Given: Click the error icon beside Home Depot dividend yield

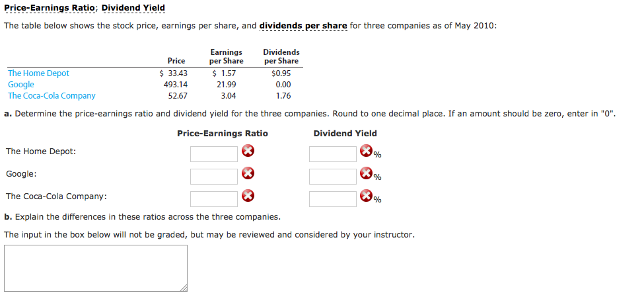Looking at the screenshot, I should click(x=366, y=151).
